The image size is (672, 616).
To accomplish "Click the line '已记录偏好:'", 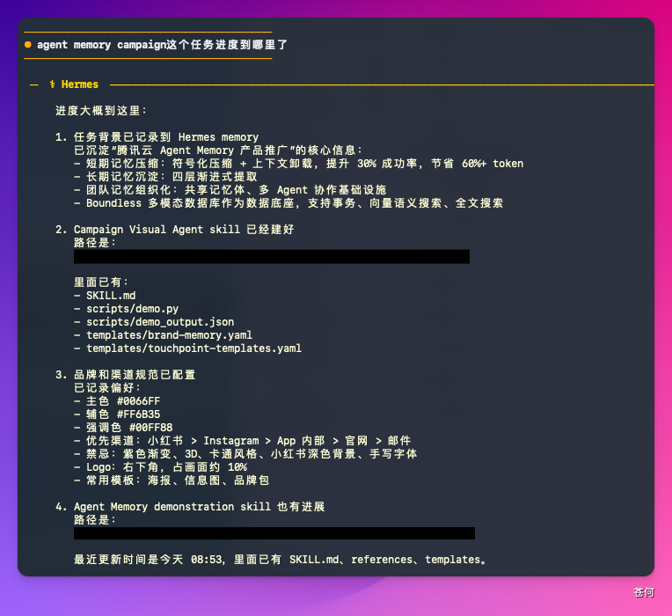I will (107, 388).
